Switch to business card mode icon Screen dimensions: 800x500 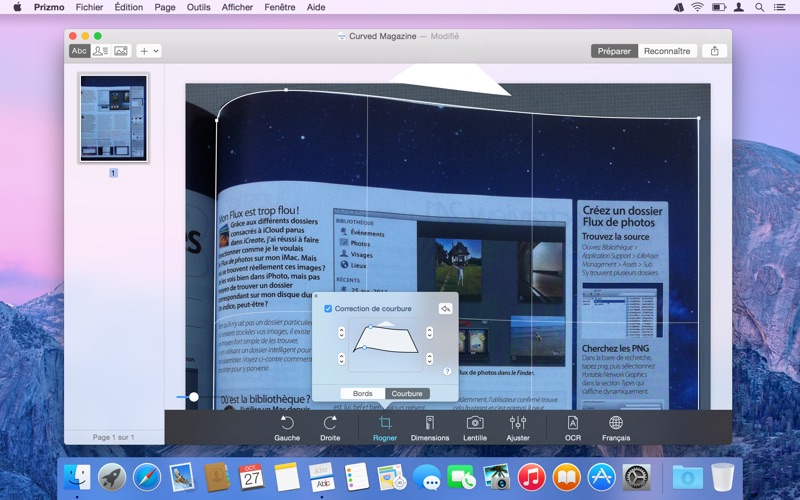pyautogui.click(x=101, y=51)
